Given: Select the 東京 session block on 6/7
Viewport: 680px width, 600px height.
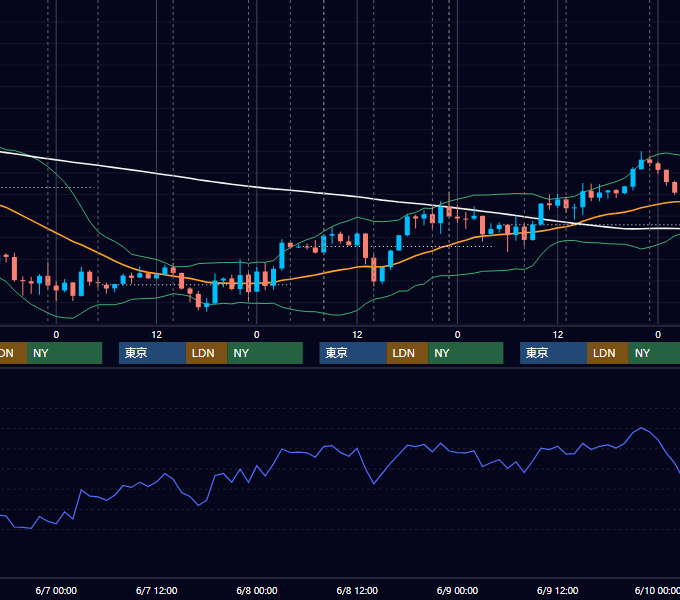Looking at the screenshot, I should [153, 353].
